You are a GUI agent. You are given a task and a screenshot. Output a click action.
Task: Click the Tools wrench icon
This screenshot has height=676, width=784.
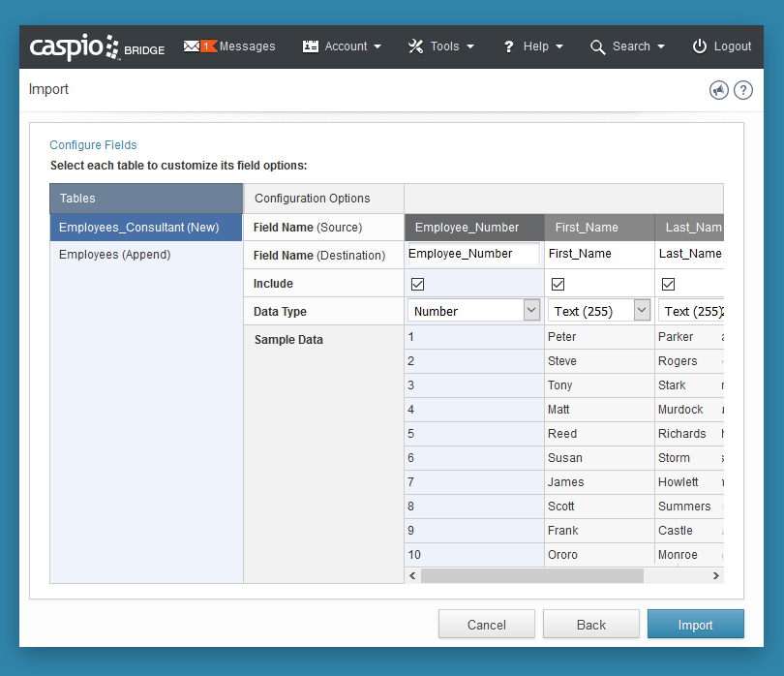[415, 46]
